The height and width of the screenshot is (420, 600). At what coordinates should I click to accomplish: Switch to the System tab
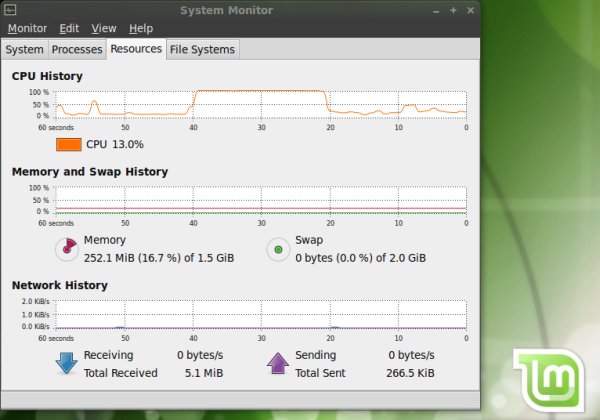point(24,49)
